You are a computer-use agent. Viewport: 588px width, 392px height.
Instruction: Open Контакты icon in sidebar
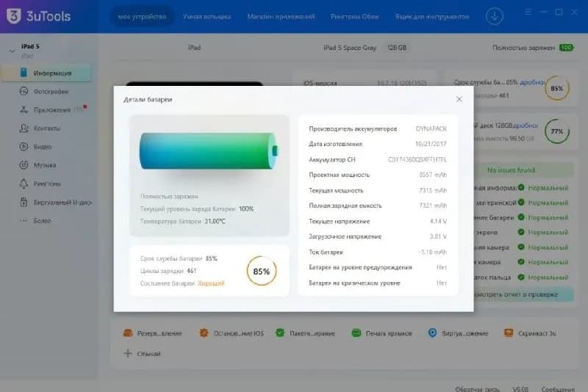pos(24,128)
